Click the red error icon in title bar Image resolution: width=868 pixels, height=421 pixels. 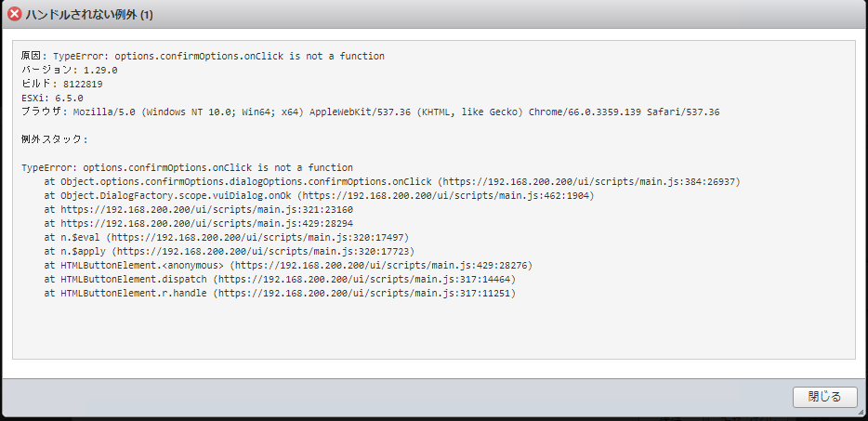click(15, 15)
